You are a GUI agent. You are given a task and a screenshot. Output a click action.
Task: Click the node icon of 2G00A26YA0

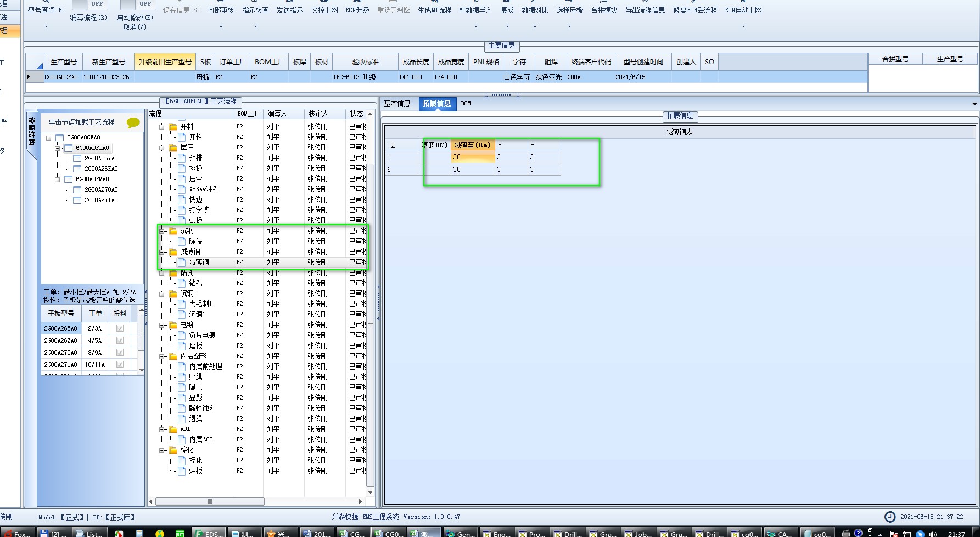coord(77,158)
